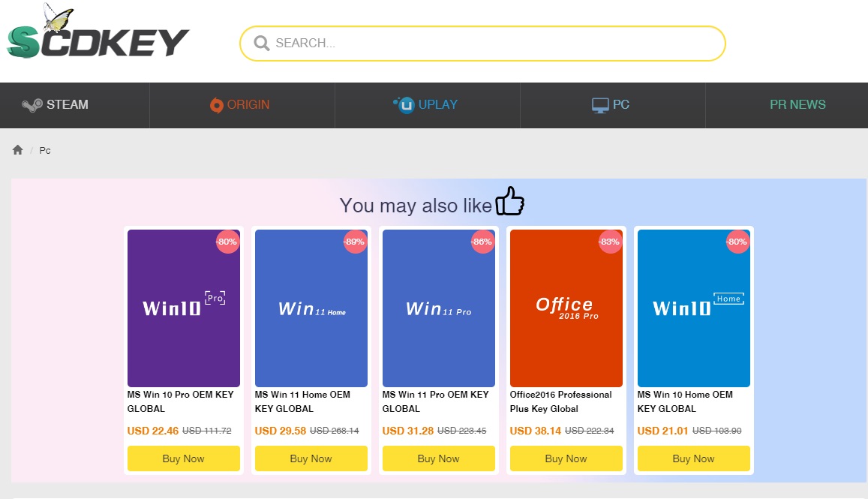The image size is (868, 499).
Task: Click the Uplay logo icon
Action: pos(404,104)
